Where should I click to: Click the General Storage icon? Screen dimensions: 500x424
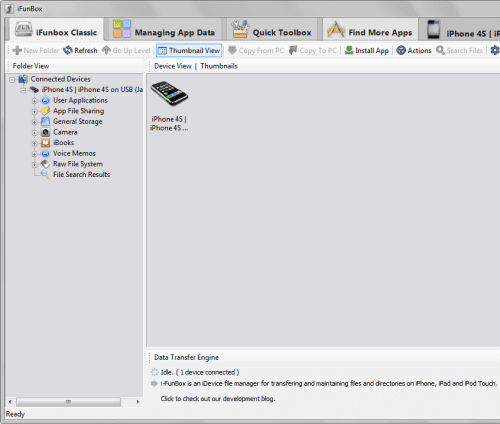[45, 121]
